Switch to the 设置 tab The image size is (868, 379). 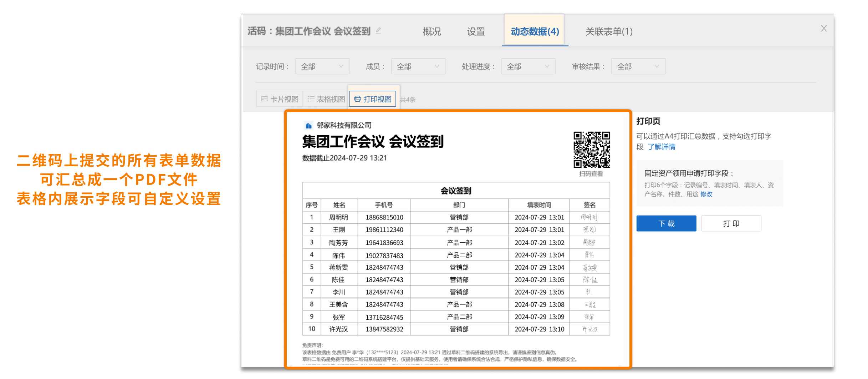pos(476,31)
